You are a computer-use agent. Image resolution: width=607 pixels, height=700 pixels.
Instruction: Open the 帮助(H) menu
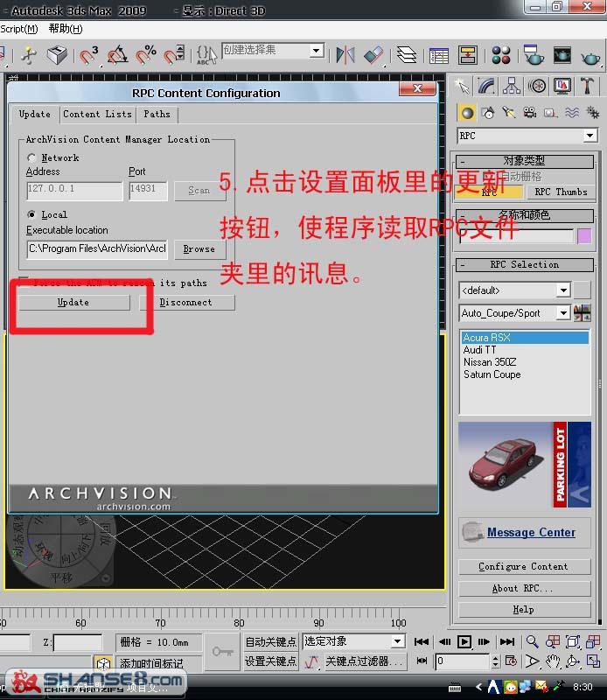point(66,29)
